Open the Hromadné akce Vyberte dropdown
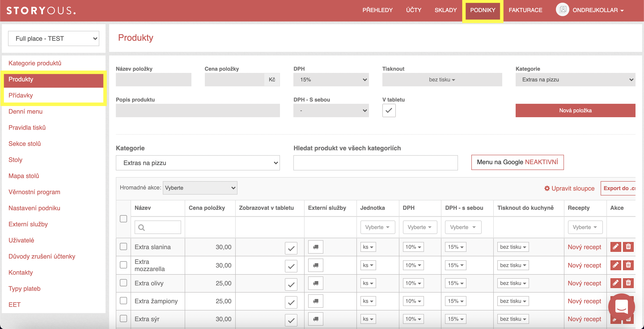The image size is (644, 329). click(200, 188)
